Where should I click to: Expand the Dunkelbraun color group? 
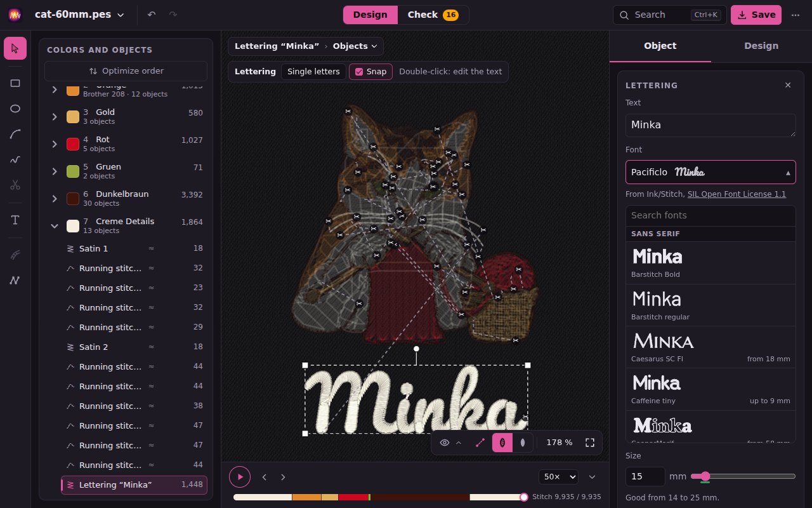click(x=55, y=199)
